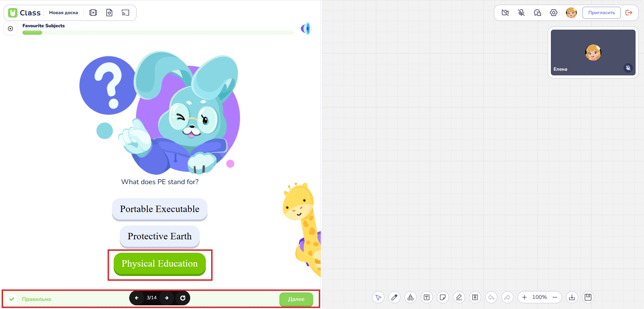
Task: Toggle the camera on
Action: pyautogui.click(x=505, y=13)
